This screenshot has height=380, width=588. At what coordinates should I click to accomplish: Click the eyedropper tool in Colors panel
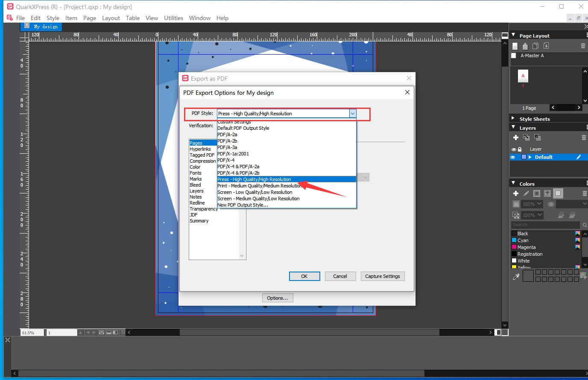click(516, 277)
